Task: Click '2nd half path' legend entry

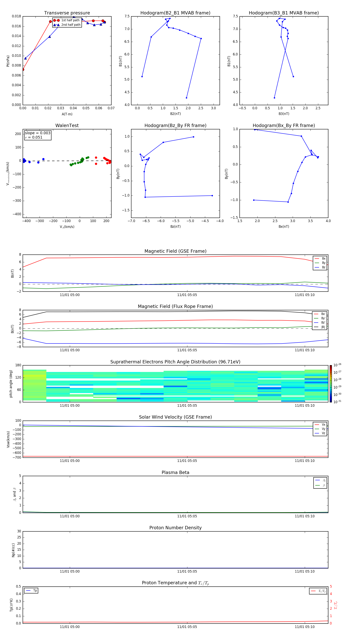Action: [x=67, y=25]
